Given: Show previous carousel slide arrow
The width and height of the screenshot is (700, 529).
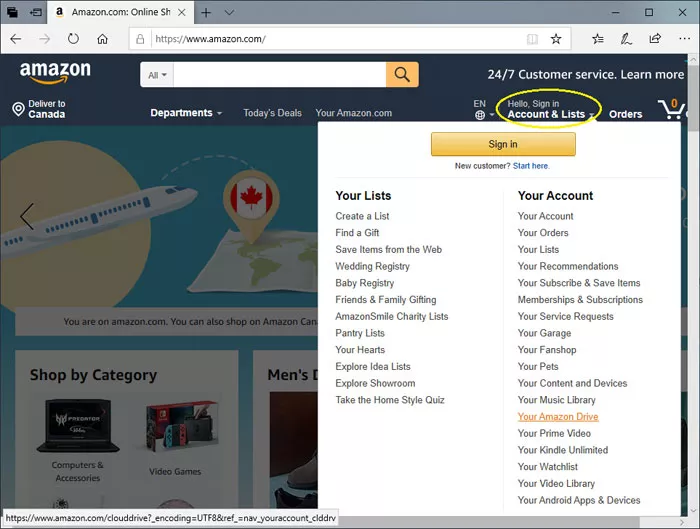Looking at the screenshot, I should click(27, 217).
